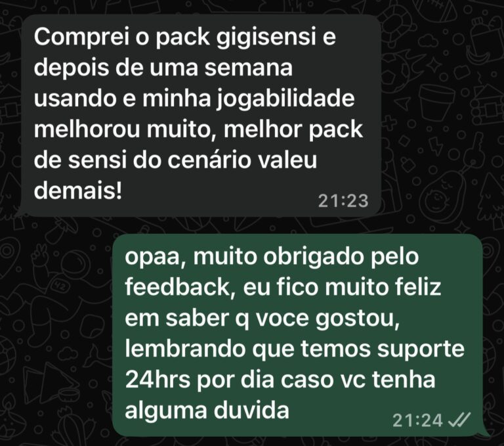Click the 'alguma duvida' line in reply
504x446 pixels.
[207, 411]
